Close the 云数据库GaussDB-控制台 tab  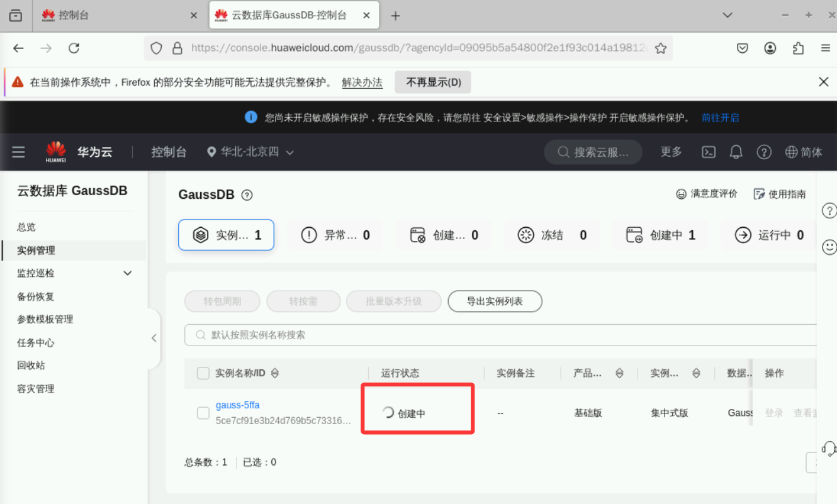coord(367,16)
